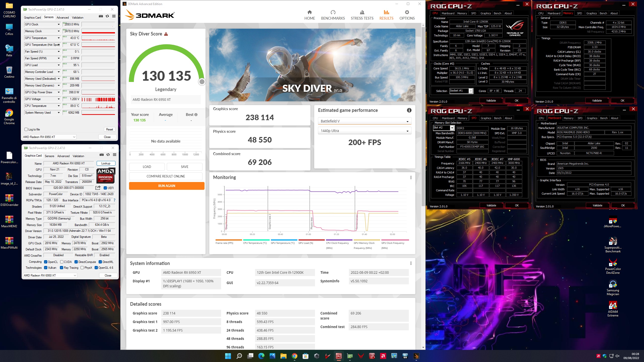Click the info icon beside Best score
This screenshot has width=644, height=362.
pos(196,115)
